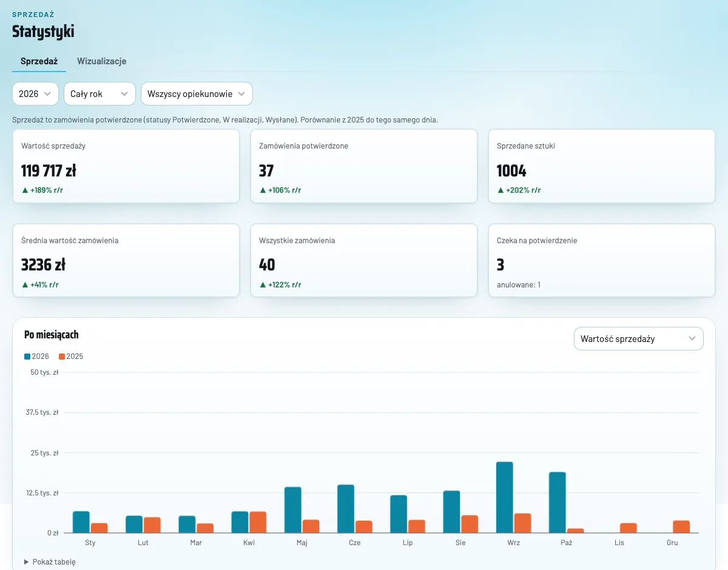Image resolution: width=728 pixels, height=570 pixels.
Task: Open the Wszyscy opiekunowie dropdown
Action: [x=197, y=94]
